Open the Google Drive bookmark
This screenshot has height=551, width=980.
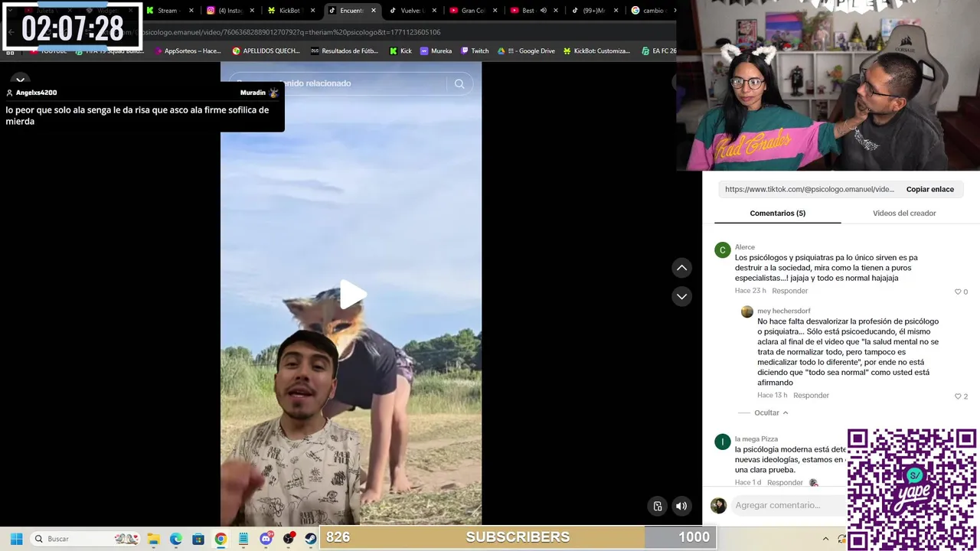526,51
